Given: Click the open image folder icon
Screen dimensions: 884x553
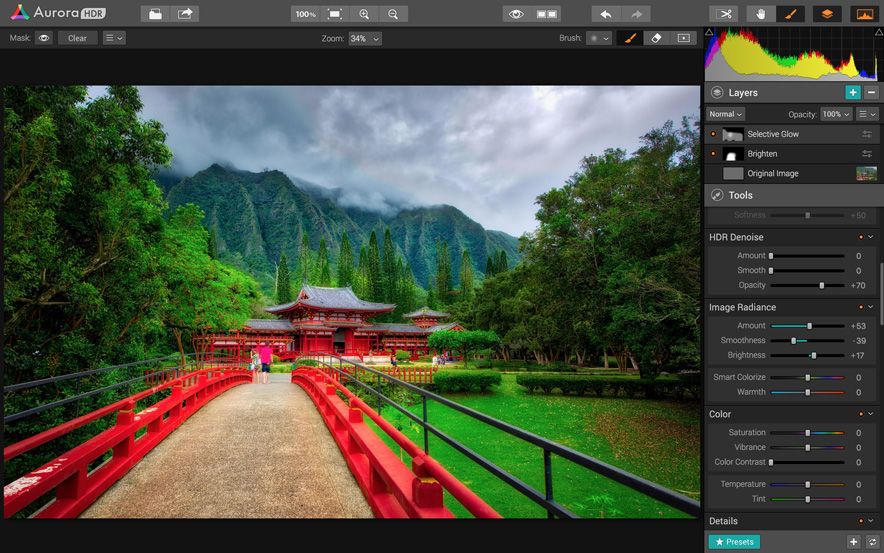Looking at the screenshot, I should click(x=155, y=14).
